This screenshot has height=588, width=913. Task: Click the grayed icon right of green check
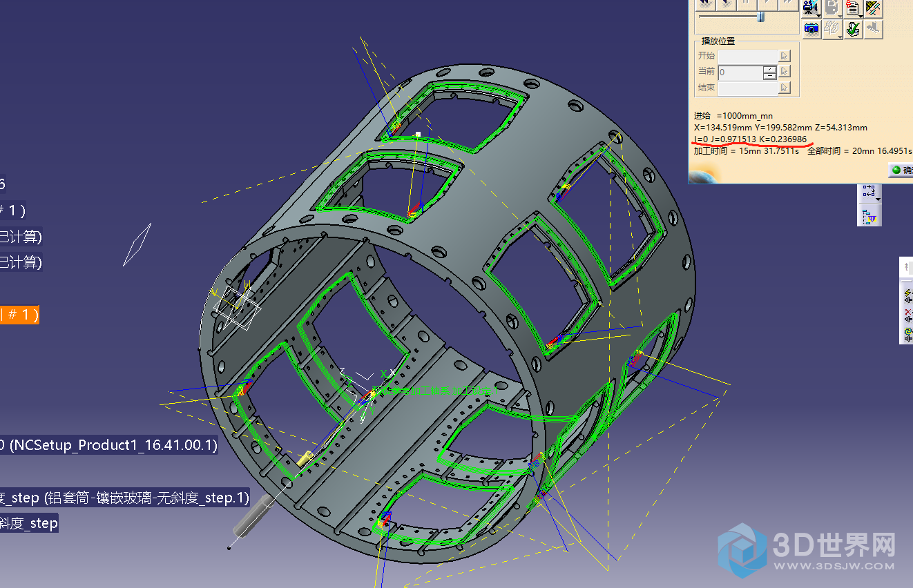pos(874,28)
